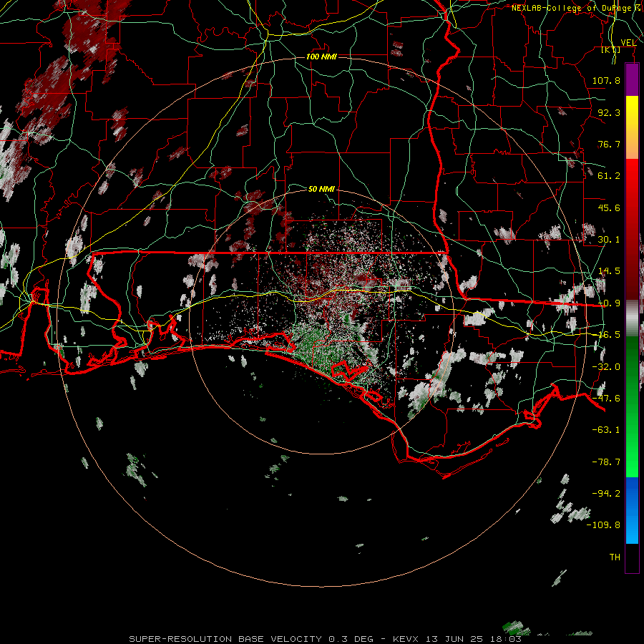Image resolution: width=644 pixels, height=644 pixels.
Task: Click the -32.0 velocity scale value
Action: click(x=606, y=367)
